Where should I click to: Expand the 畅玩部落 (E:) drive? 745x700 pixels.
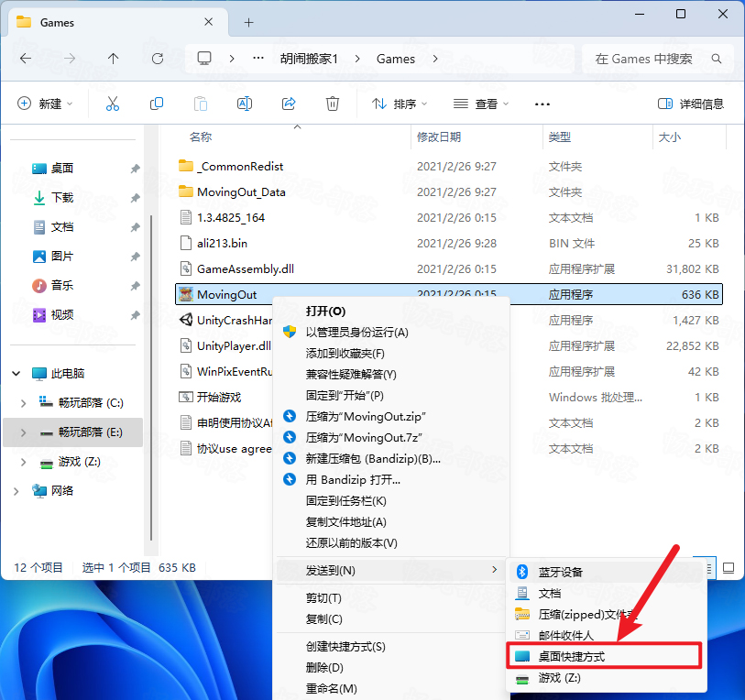pyautogui.click(x=23, y=432)
